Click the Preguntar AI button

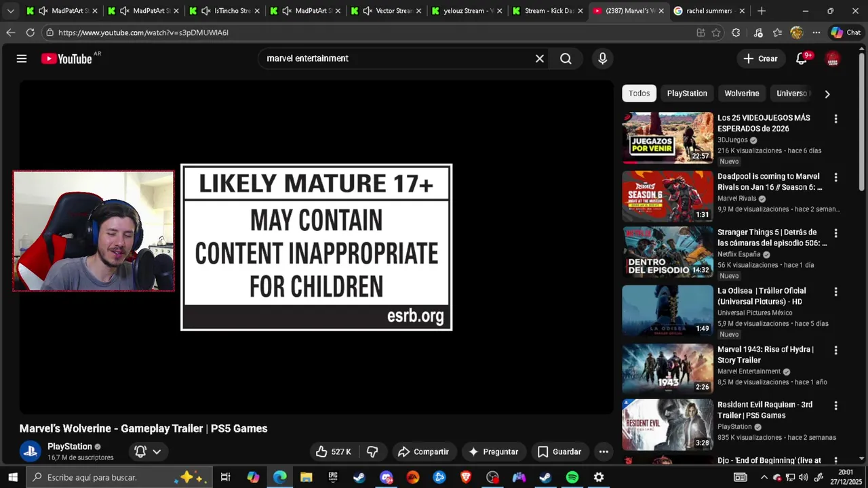tap(493, 451)
